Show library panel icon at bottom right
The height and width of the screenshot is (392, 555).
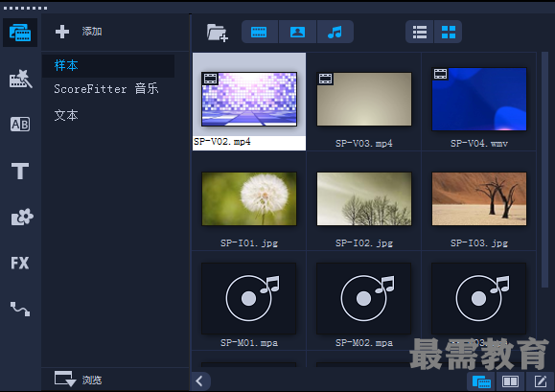click(x=481, y=381)
